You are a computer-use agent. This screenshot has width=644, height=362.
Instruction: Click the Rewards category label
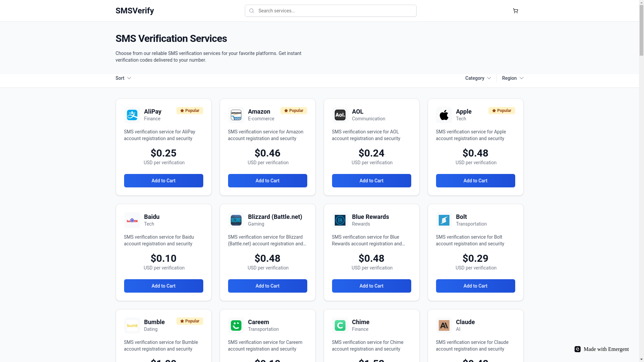click(x=361, y=224)
